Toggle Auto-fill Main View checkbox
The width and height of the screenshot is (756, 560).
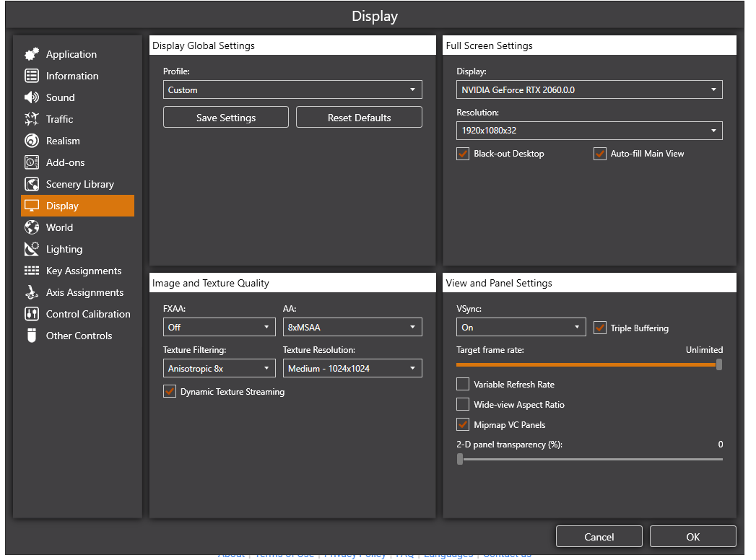tap(600, 154)
